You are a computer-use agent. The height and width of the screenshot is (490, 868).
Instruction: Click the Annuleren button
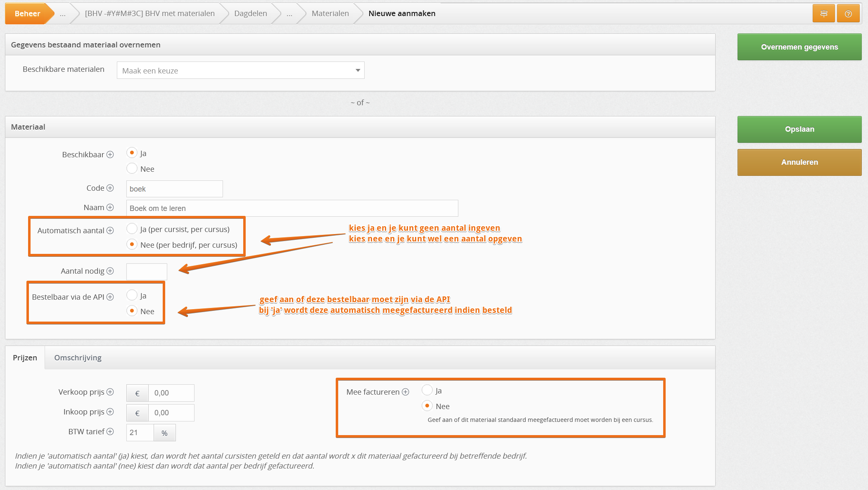799,162
